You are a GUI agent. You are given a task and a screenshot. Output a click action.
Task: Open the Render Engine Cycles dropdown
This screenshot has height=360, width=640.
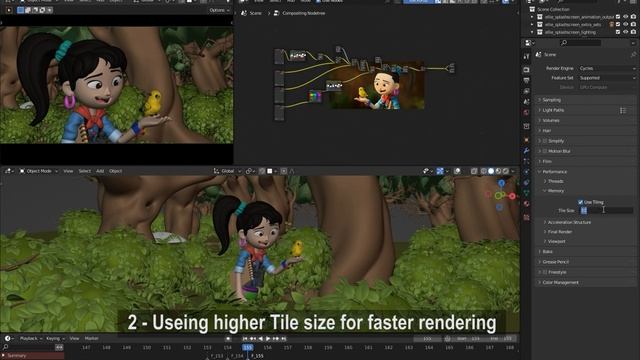click(607, 68)
